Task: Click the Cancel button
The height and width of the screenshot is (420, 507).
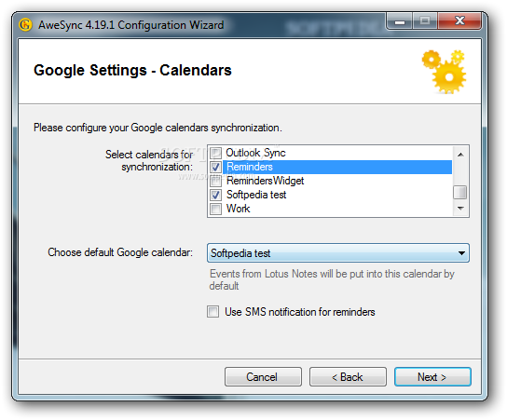Action: tap(263, 377)
